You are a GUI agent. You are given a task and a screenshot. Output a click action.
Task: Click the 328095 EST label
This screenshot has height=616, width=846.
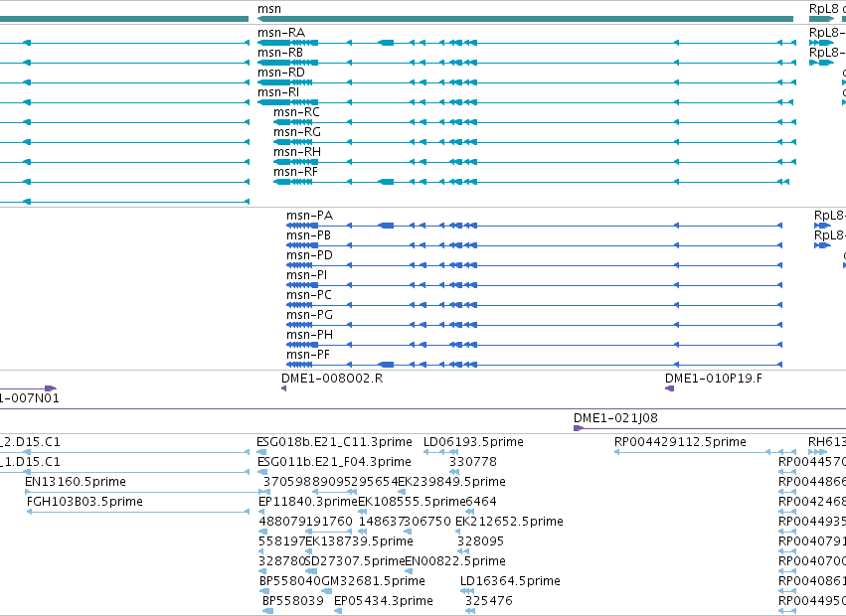pos(480,541)
